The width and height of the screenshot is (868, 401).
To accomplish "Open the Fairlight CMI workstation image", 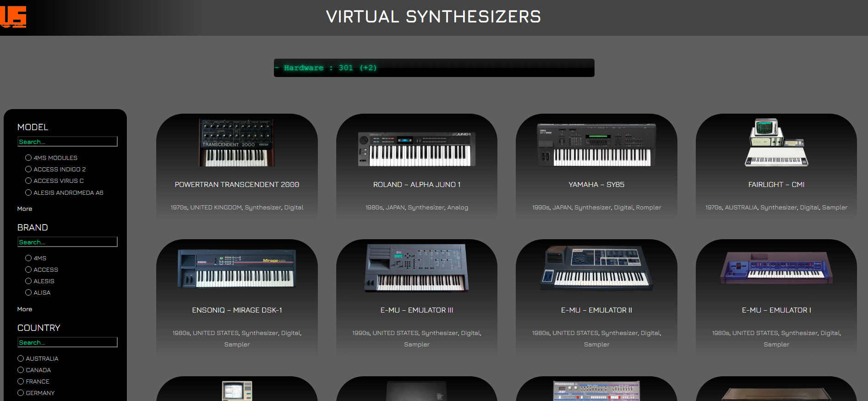I will click(776, 143).
